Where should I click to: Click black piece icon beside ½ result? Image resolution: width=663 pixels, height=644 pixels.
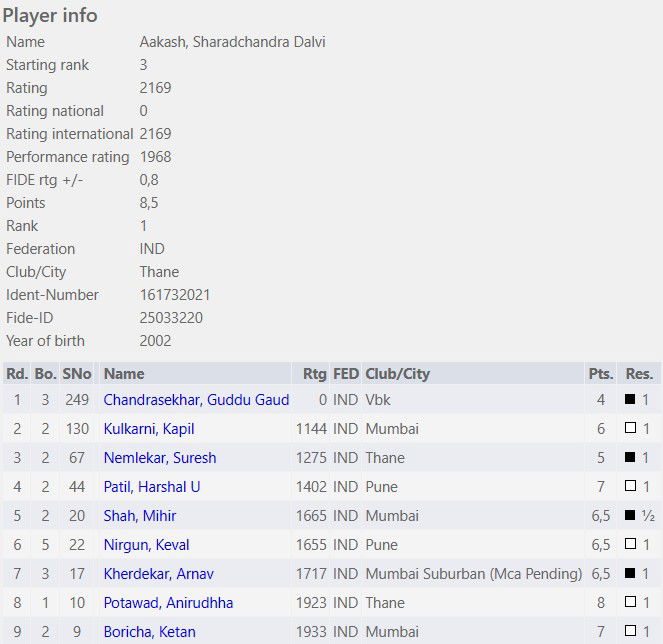click(x=630, y=516)
